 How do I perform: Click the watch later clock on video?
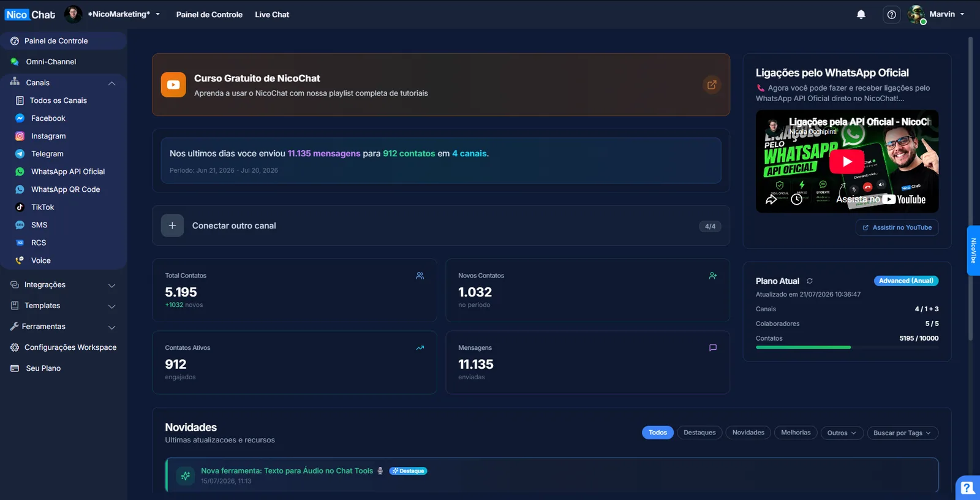(796, 199)
